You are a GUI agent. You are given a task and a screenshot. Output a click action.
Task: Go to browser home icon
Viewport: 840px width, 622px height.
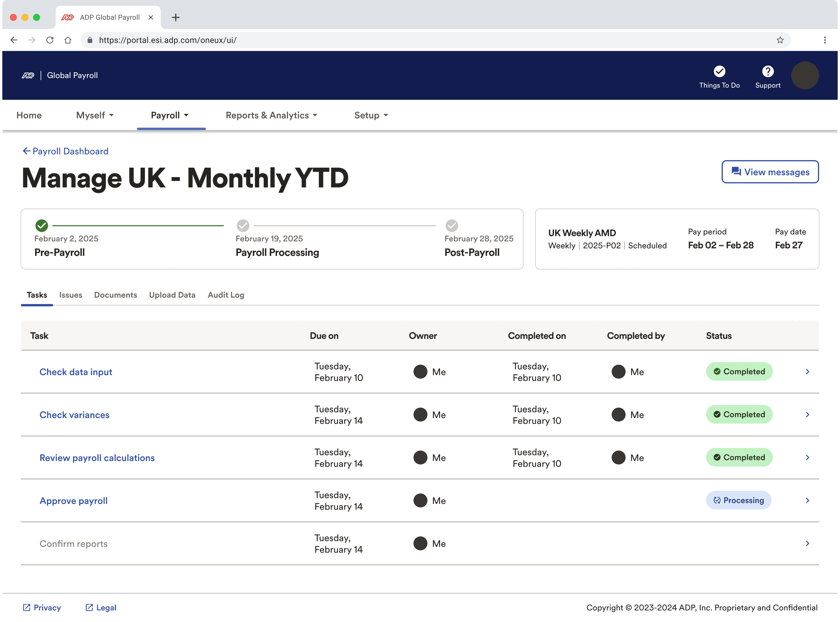coord(68,40)
